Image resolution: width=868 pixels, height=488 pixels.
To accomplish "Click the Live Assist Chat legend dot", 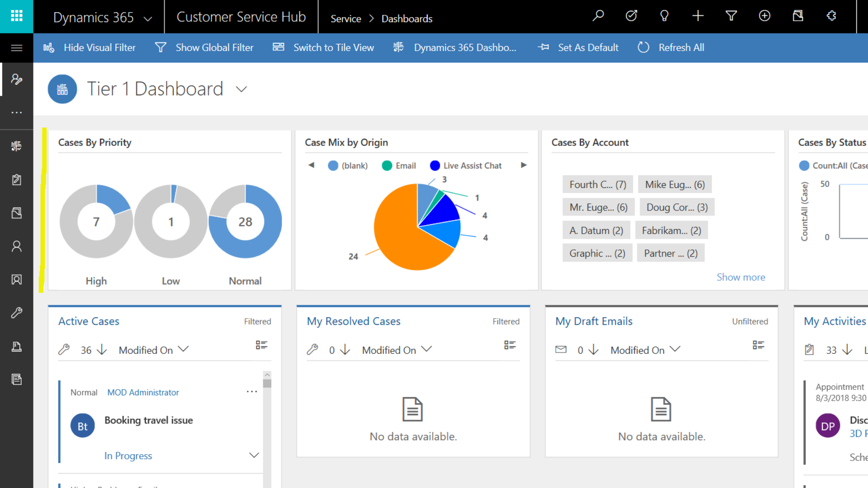I will coord(435,166).
